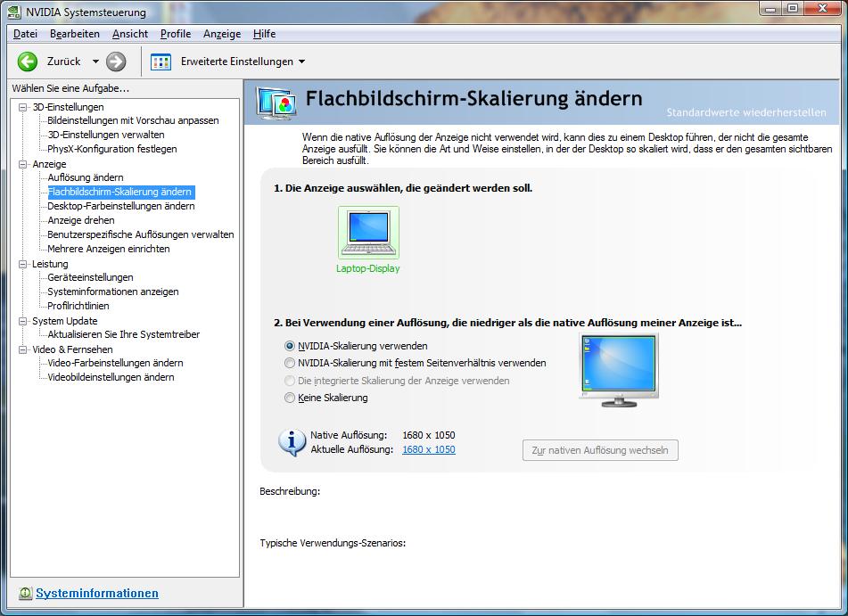
Task: Click the desktop monitor preview image
Action: click(619, 370)
